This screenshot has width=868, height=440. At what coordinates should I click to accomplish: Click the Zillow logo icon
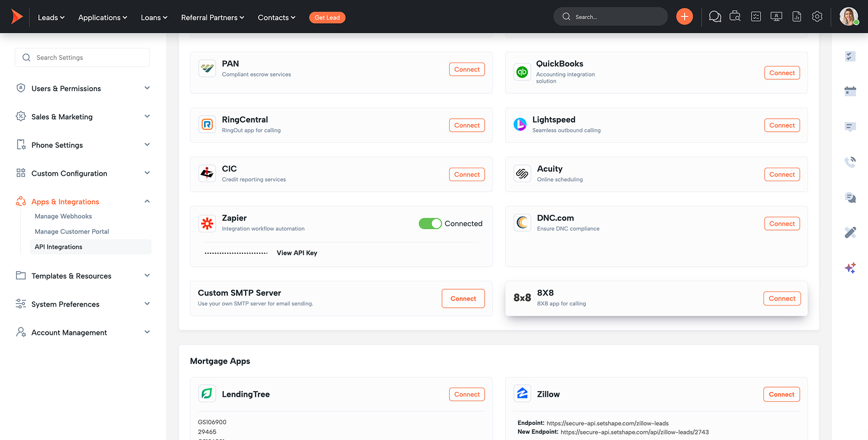pos(522,393)
